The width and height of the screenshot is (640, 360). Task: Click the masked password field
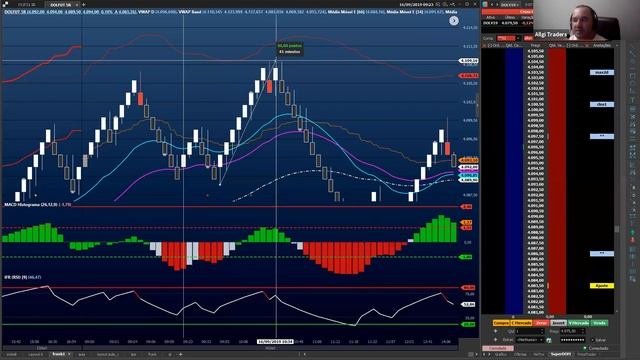(572, 340)
